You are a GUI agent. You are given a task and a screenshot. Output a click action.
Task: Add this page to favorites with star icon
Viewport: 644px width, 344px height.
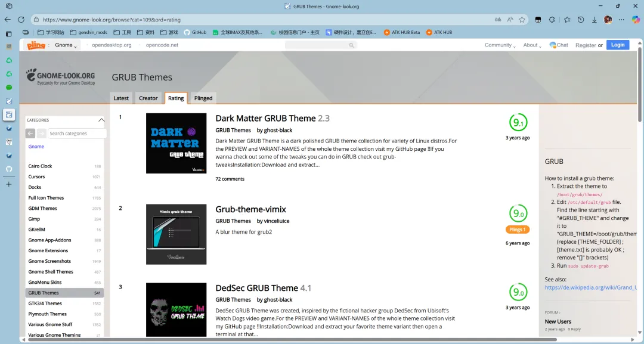click(522, 19)
